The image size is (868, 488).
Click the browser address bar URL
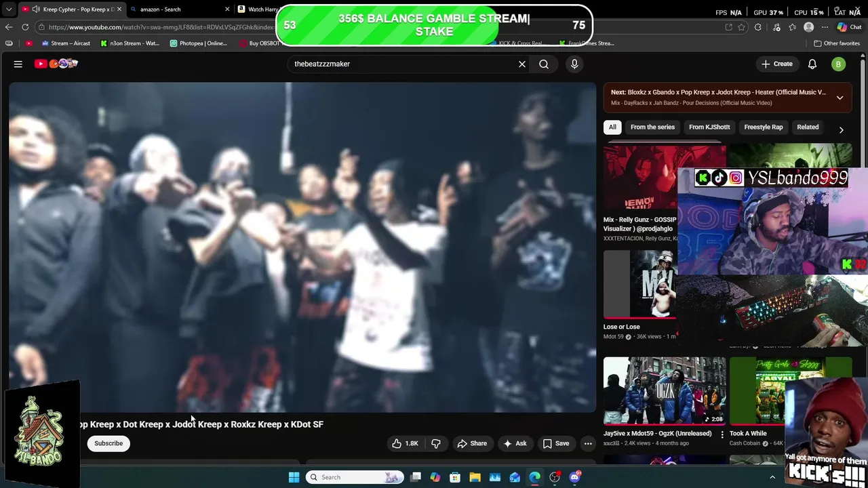tap(160, 27)
